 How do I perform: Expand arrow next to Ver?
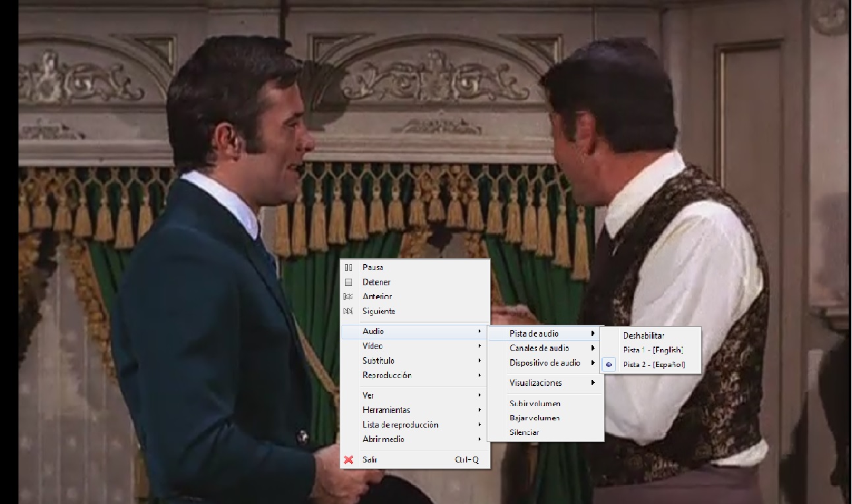pos(479,395)
